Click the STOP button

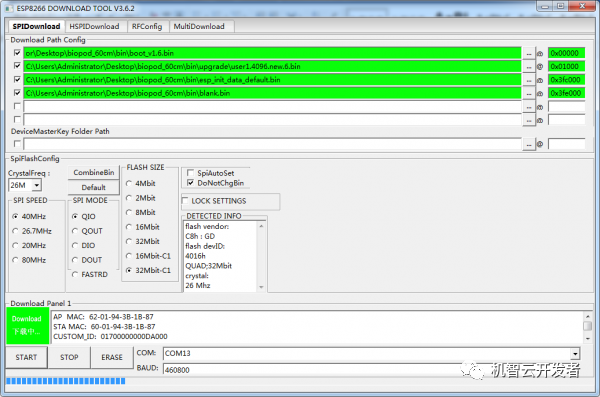69,357
